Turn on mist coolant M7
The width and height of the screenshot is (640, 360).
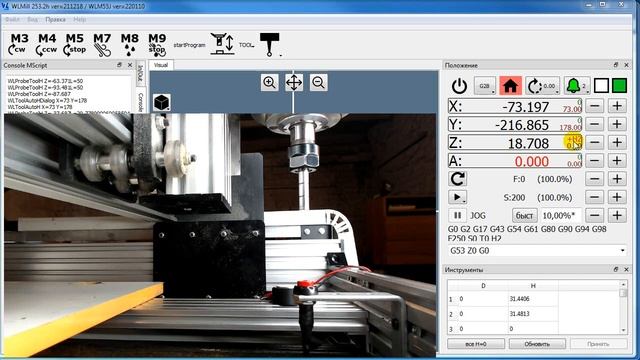pyautogui.click(x=102, y=44)
